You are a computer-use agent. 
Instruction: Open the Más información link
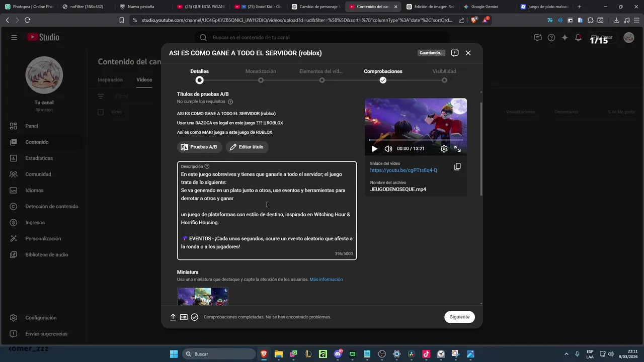(x=326, y=280)
